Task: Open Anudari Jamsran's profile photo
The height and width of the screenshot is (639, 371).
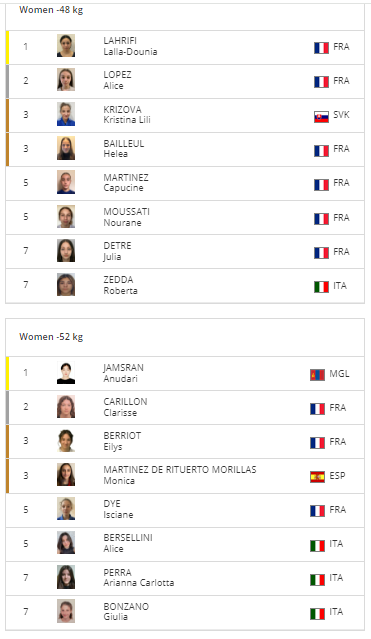Action: click(x=66, y=373)
